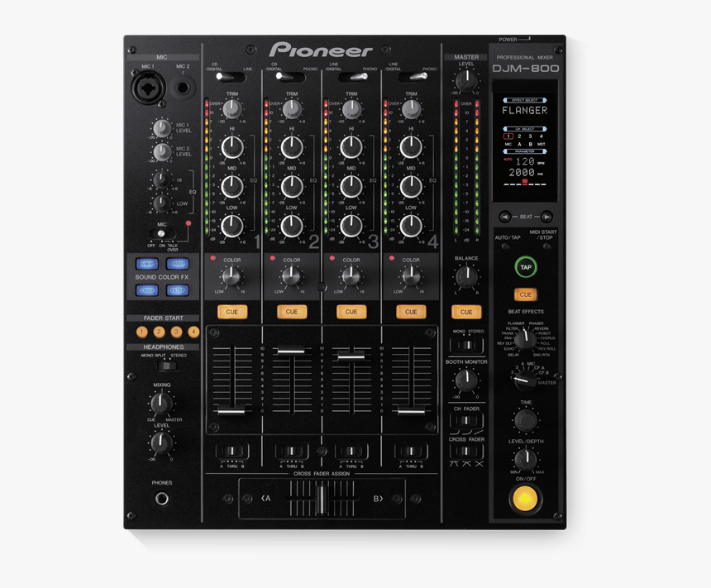This screenshot has height=588, width=711.
Task: Click channel 3 COLOR knob
Action: (x=351, y=276)
